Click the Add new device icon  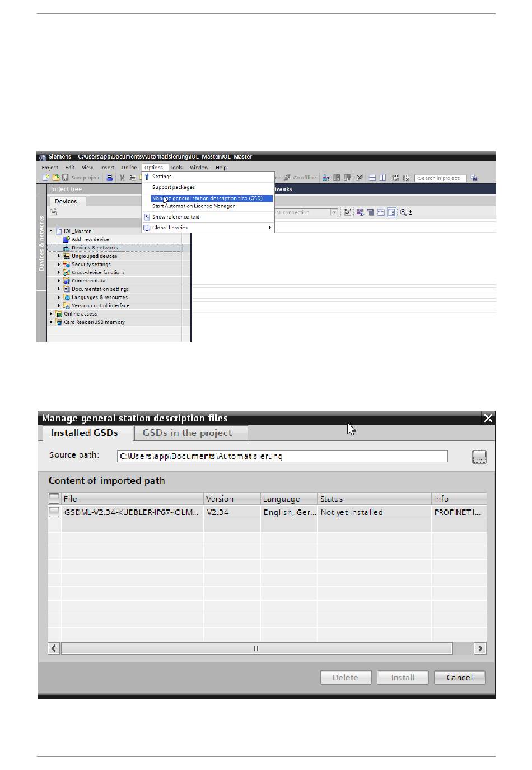67,239
